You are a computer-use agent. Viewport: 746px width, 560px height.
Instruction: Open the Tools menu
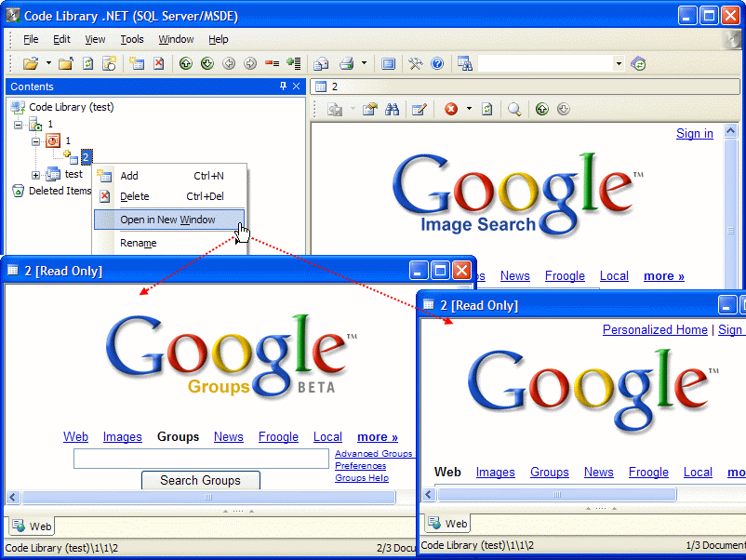point(132,39)
